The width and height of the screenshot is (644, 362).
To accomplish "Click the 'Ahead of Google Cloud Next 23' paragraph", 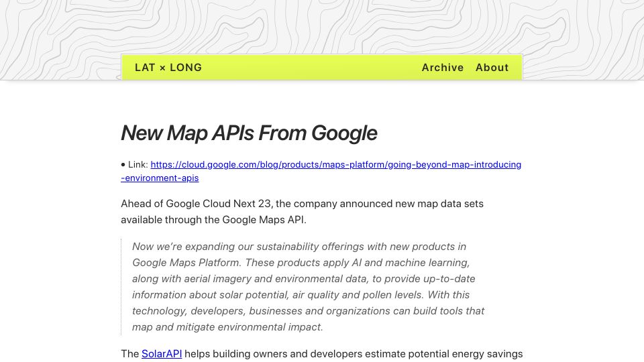I will (x=302, y=212).
